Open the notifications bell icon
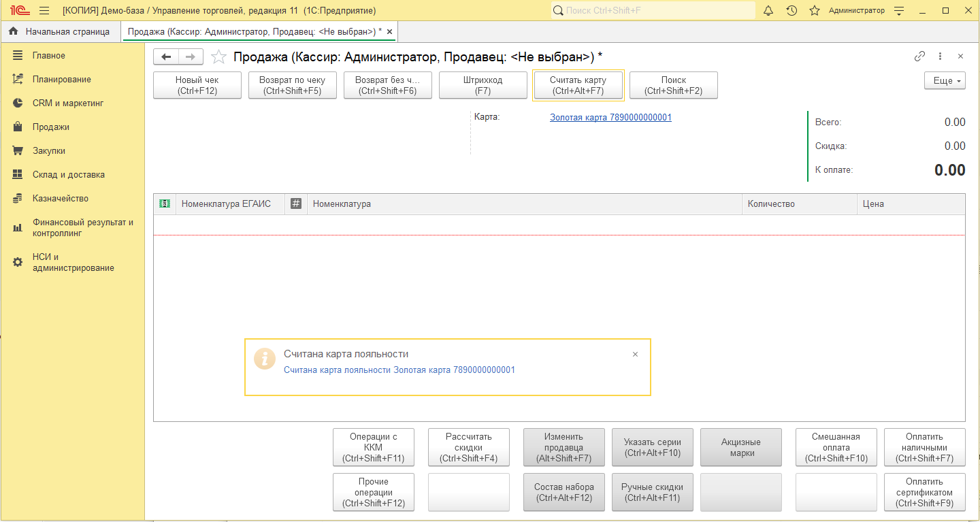 [768, 11]
